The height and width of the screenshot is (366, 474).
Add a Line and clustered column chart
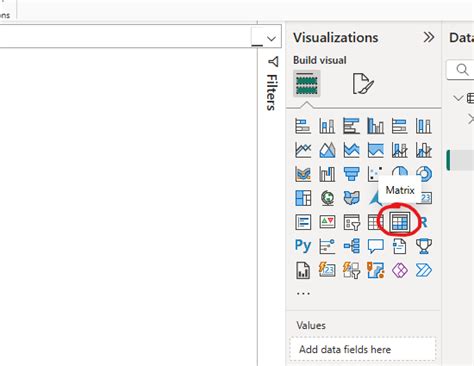pos(424,150)
